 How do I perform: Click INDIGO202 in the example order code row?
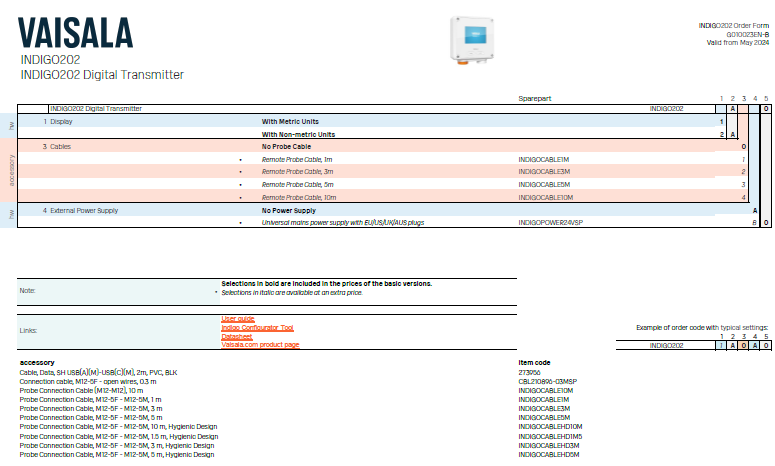coord(666,345)
